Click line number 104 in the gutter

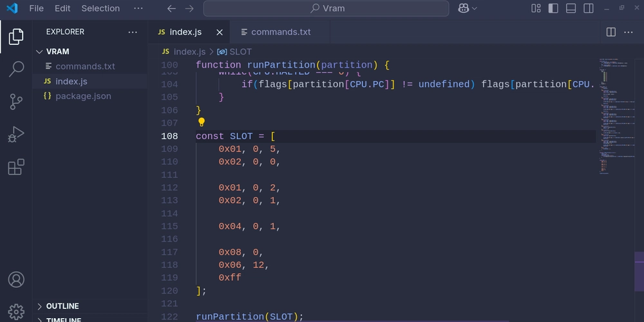click(x=169, y=84)
